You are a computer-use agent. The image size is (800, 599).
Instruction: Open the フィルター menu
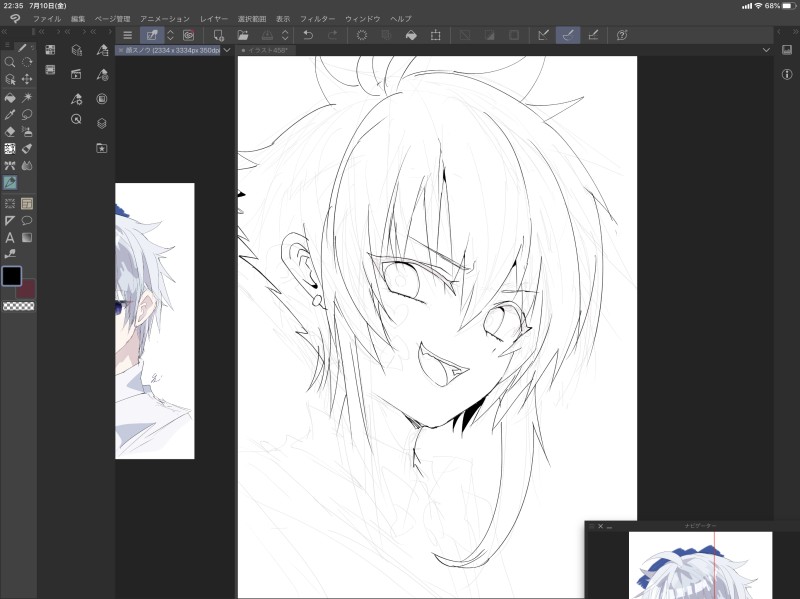tap(317, 19)
